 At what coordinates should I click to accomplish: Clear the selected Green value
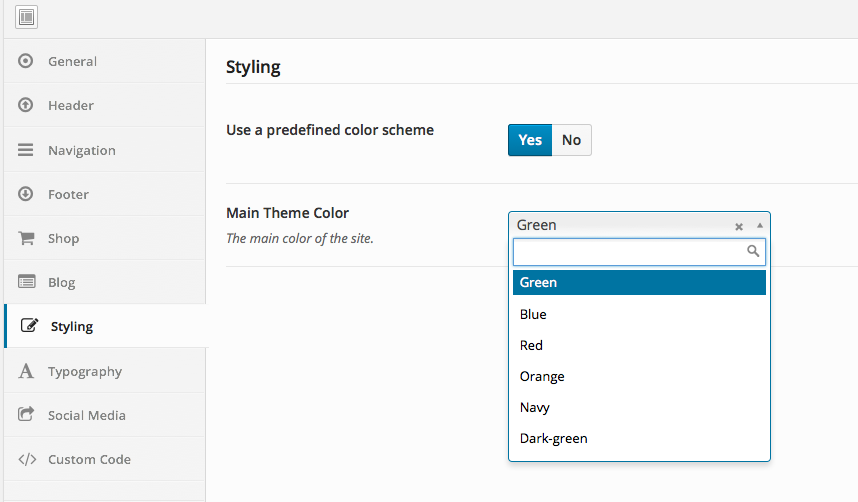click(739, 226)
